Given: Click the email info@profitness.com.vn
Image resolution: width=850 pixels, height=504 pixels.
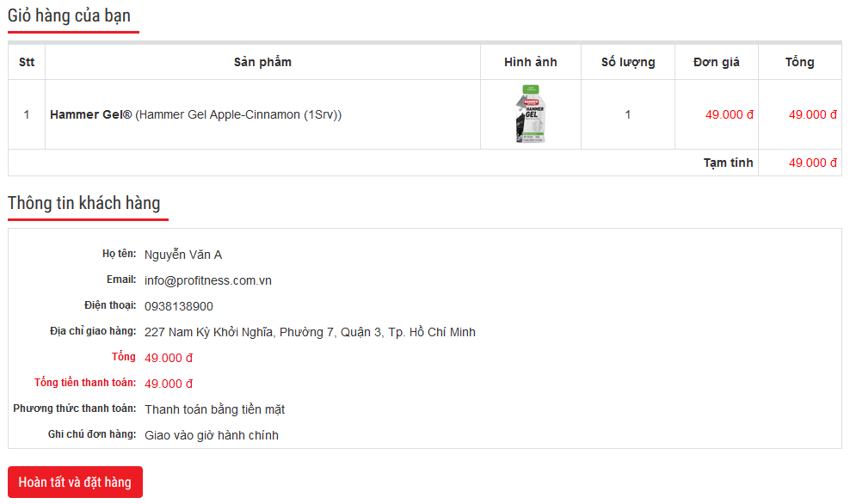Looking at the screenshot, I should click(208, 280).
